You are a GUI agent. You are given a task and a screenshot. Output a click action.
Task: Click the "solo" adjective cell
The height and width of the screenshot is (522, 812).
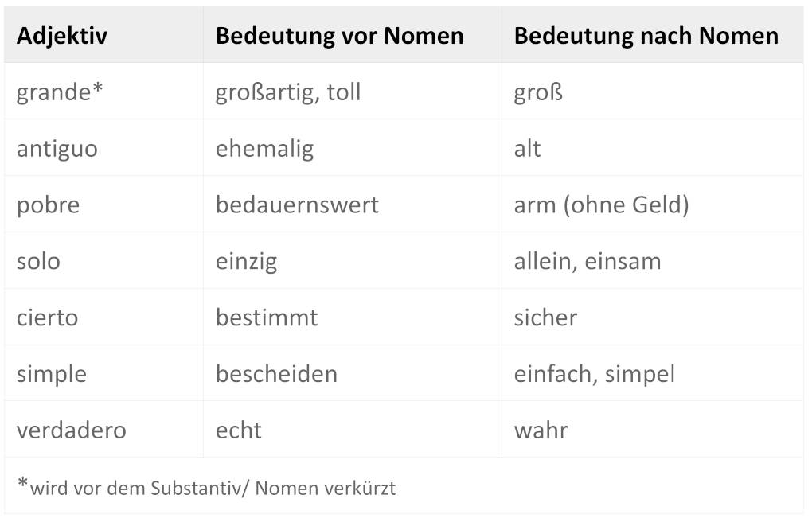click(38, 262)
